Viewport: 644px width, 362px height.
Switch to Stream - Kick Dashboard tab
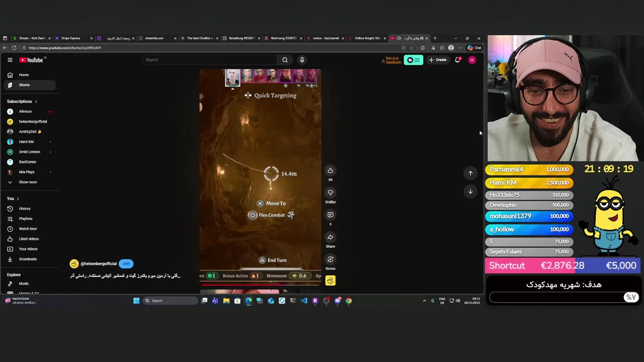(32, 38)
